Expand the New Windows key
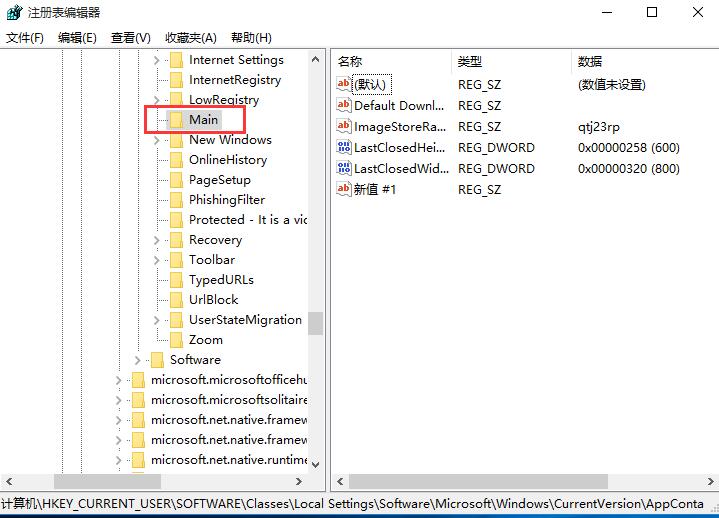The width and height of the screenshot is (719, 518). (156, 140)
